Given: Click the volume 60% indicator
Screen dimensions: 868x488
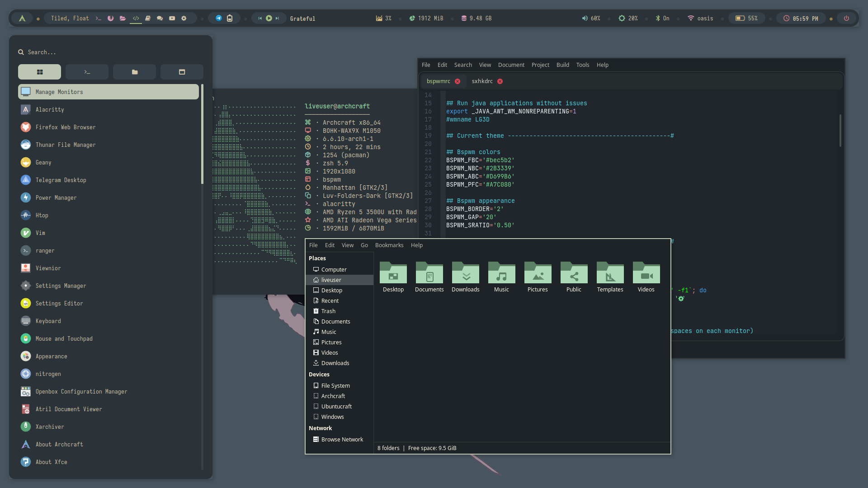Looking at the screenshot, I should click(x=591, y=19).
